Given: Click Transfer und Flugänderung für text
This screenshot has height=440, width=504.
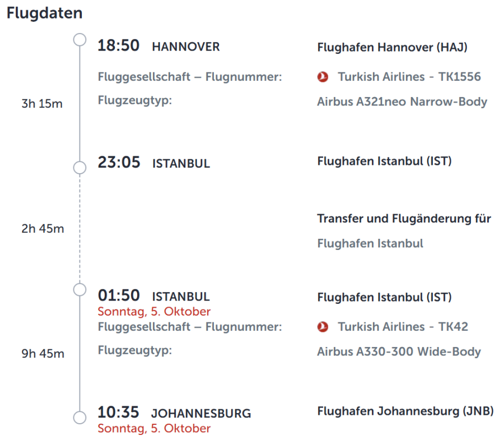Looking at the screenshot, I should [404, 219].
